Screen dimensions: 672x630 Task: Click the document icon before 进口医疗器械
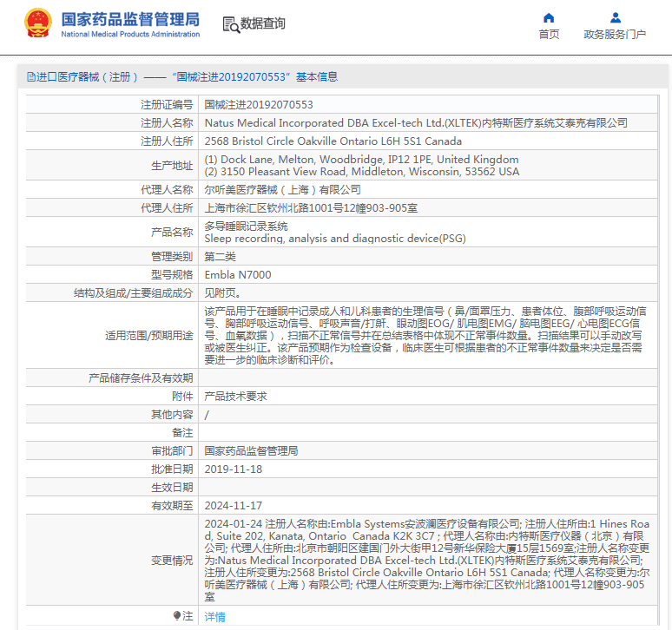coord(31,76)
